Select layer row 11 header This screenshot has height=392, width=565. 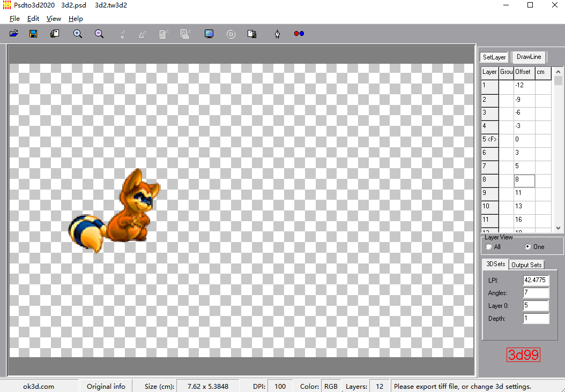point(490,221)
